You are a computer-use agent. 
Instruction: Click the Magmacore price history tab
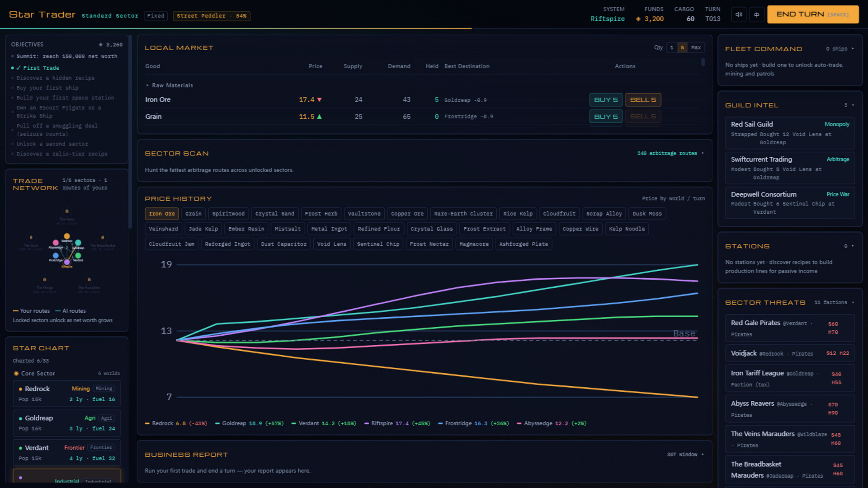click(474, 244)
